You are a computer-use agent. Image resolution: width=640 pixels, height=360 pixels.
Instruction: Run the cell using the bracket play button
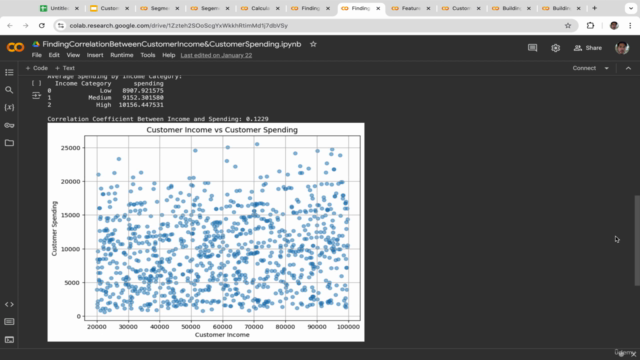pos(36,83)
